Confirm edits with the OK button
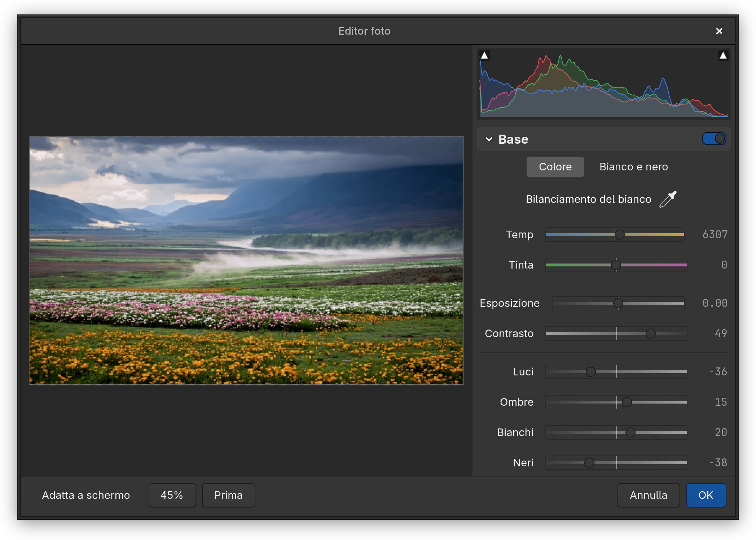This screenshot has height=540, width=756. pos(706,495)
